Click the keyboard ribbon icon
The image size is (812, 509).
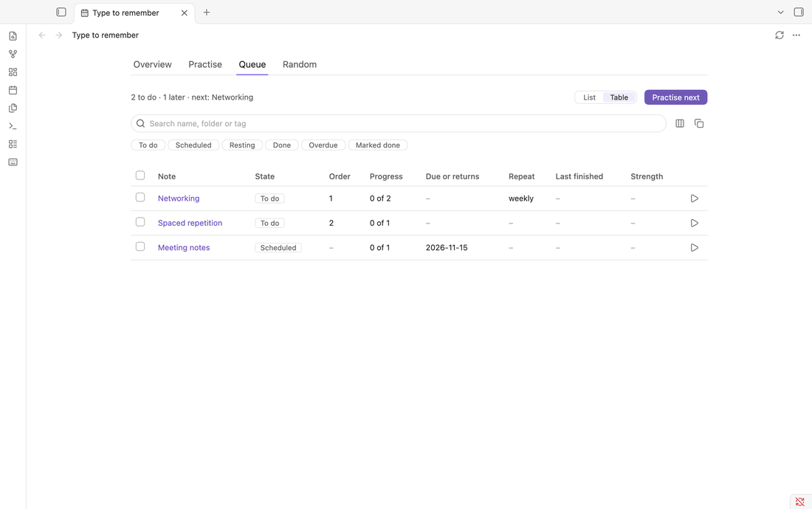pyautogui.click(x=13, y=162)
